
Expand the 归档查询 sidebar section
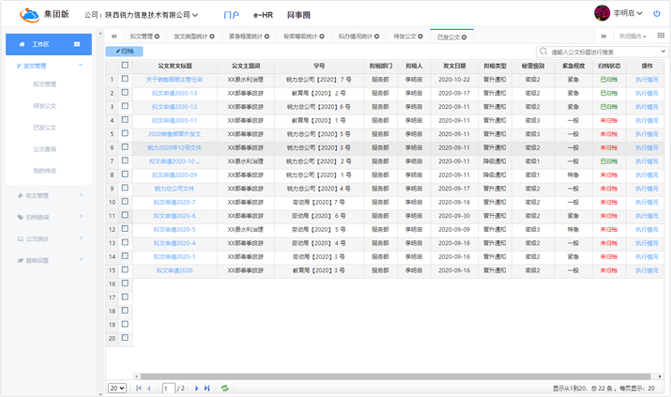pyautogui.click(x=81, y=217)
